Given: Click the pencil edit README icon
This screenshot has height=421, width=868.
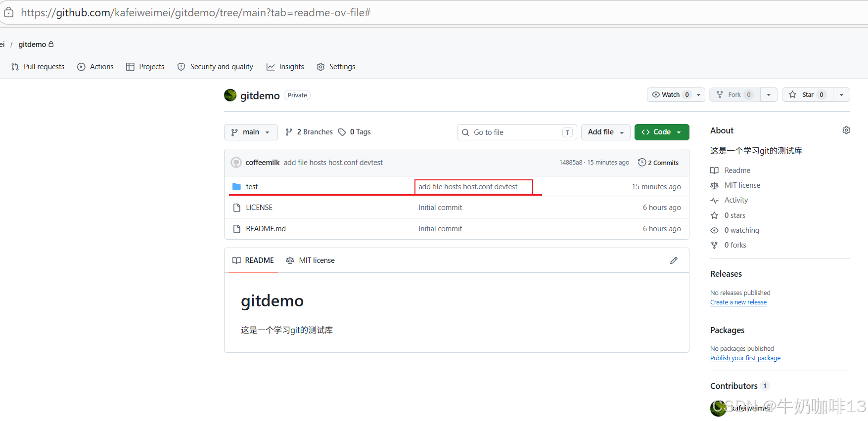Looking at the screenshot, I should click(674, 260).
